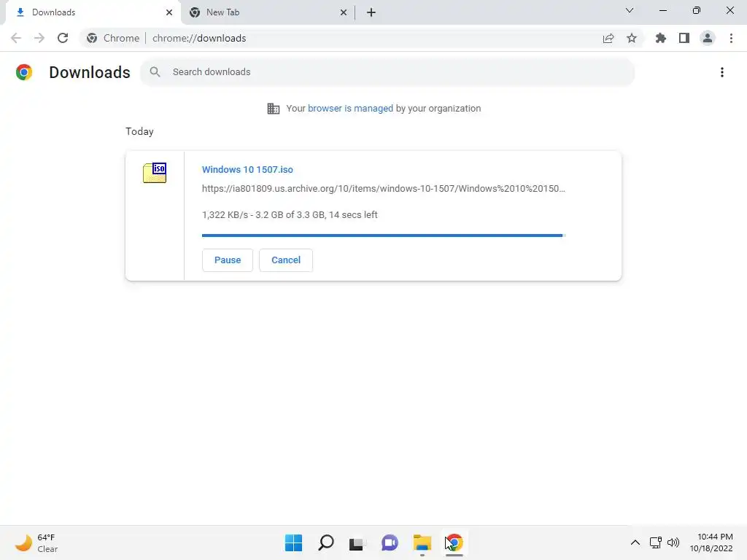
Task: Open network status tray icon
Action: coord(656,542)
